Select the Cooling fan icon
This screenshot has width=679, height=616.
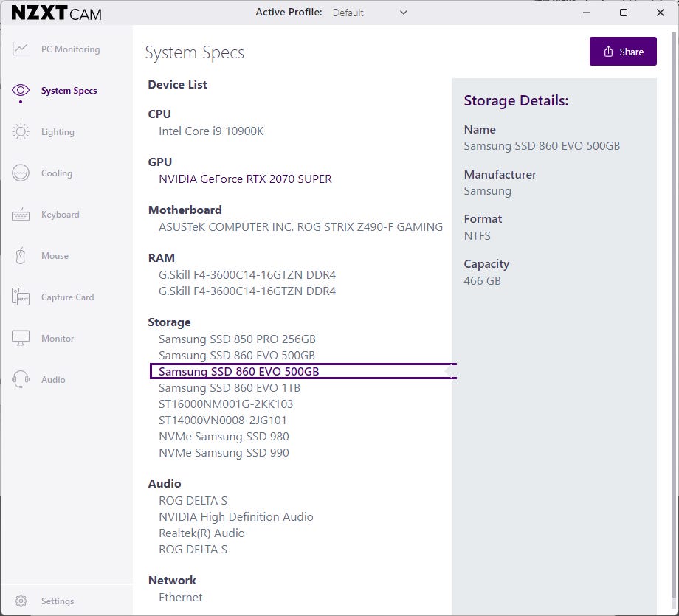(x=21, y=173)
